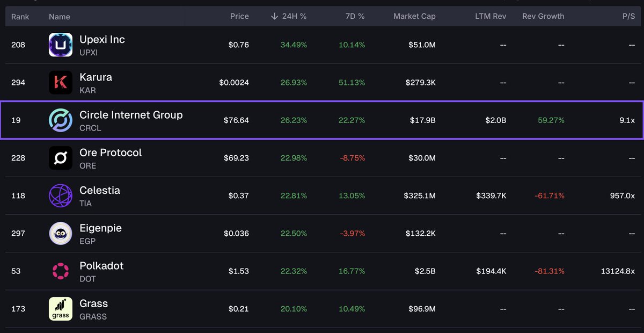The width and height of the screenshot is (644, 333).
Task: Sort by the Rev Growth column header
Action: 543,17
